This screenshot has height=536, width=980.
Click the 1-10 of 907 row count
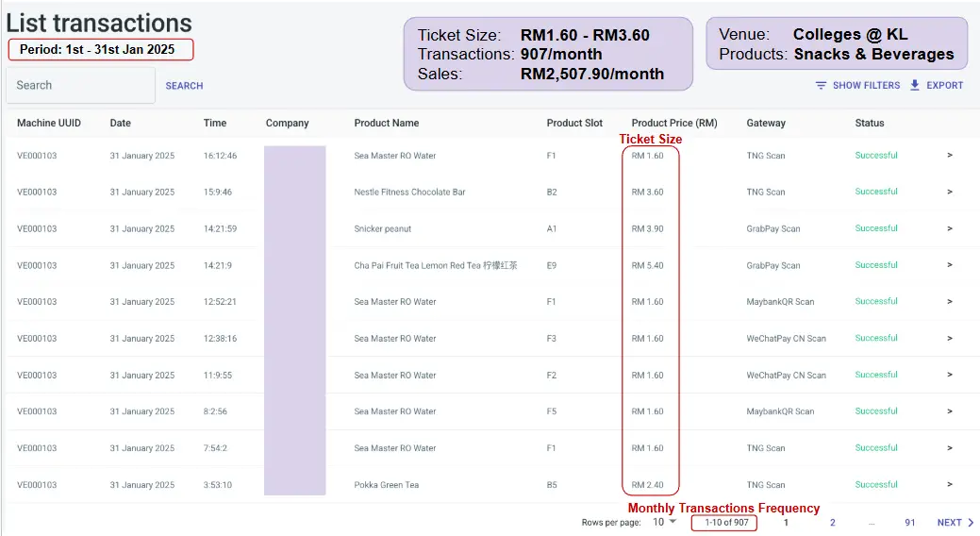click(x=726, y=522)
